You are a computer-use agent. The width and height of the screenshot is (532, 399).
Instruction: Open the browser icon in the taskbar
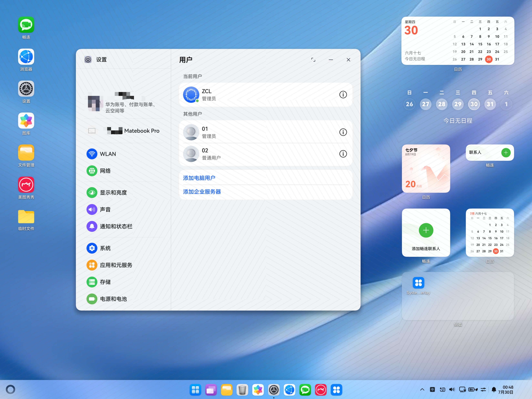(289, 390)
